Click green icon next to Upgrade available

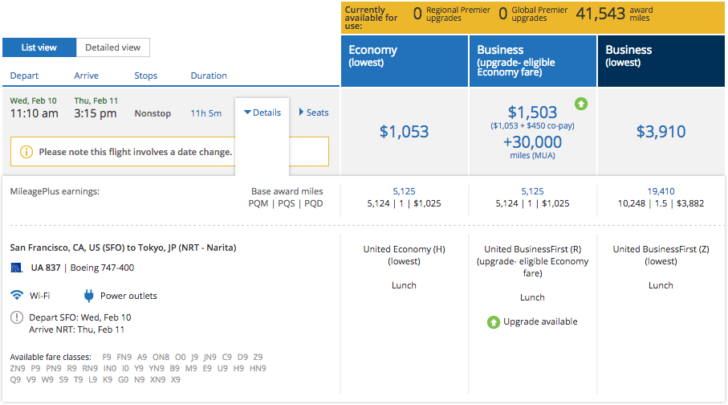[494, 322]
